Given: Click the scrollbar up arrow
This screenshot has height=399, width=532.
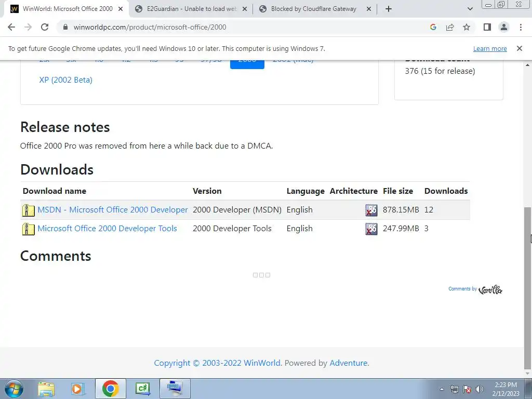Looking at the screenshot, I should 528,64.
